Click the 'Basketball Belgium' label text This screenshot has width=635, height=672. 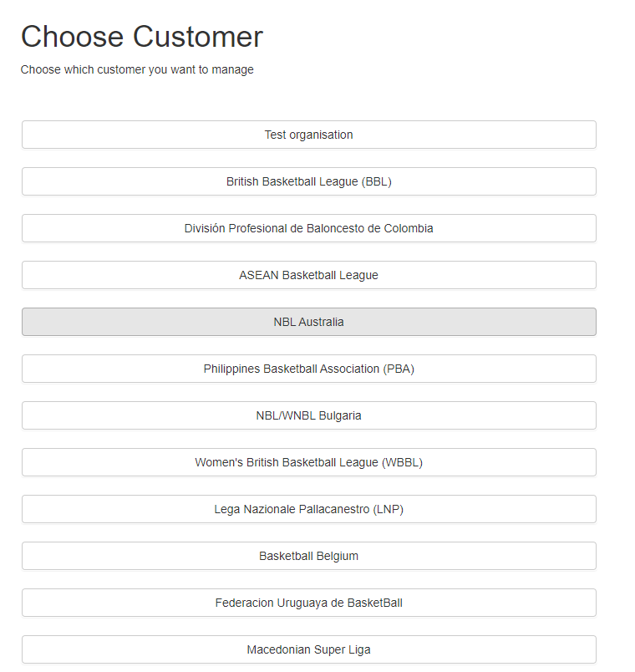308,556
